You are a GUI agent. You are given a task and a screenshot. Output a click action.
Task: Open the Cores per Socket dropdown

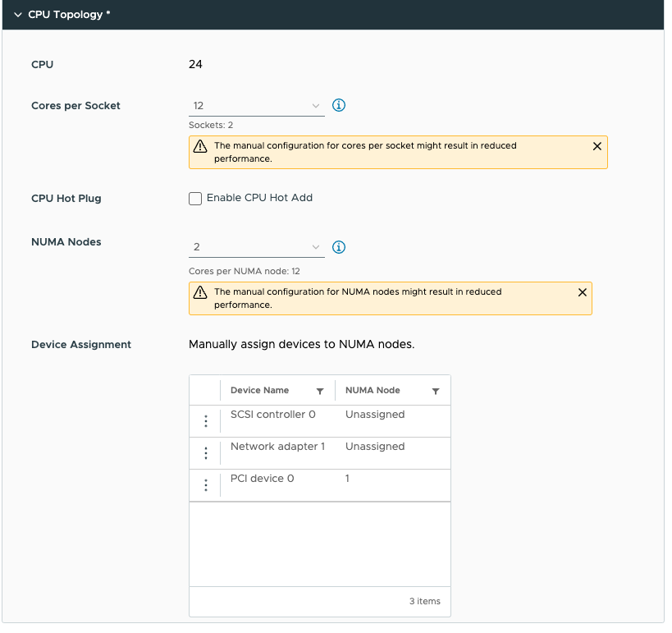(256, 106)
